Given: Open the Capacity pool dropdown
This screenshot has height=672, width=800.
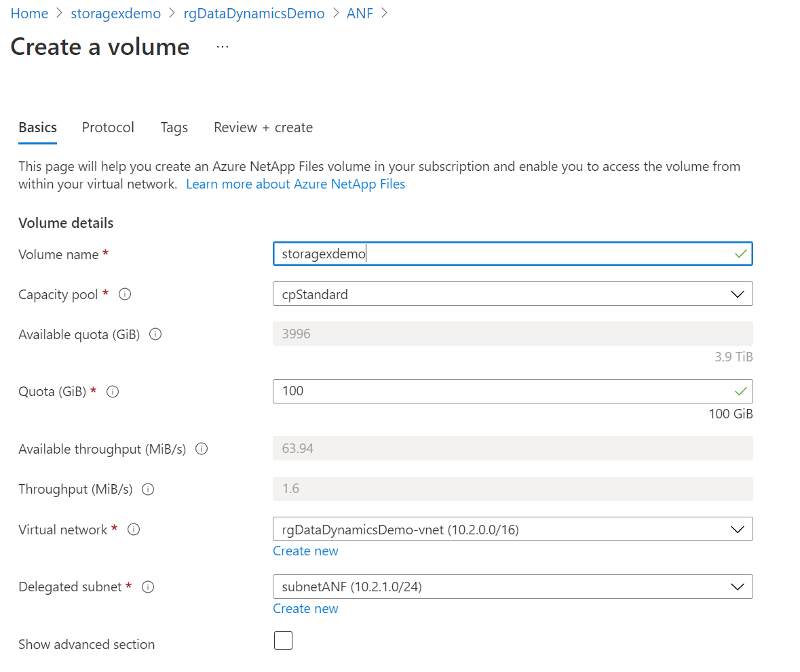Looking at the screenshot, I should click(738, 294).
